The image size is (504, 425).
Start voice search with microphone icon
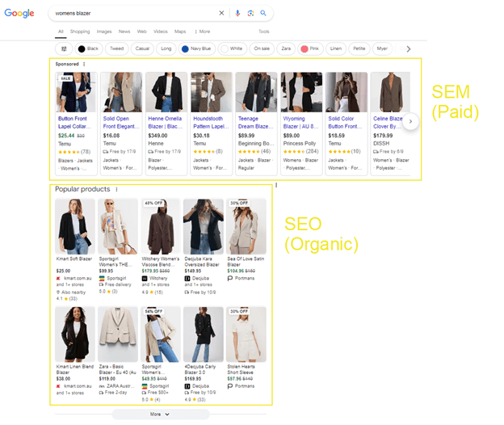237,13
